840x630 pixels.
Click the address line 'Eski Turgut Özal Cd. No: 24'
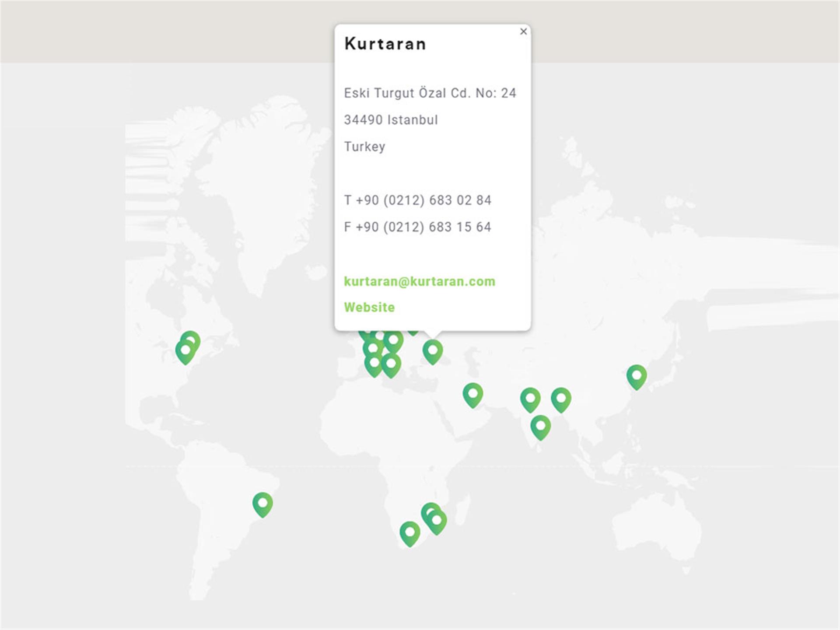point(430,93)
